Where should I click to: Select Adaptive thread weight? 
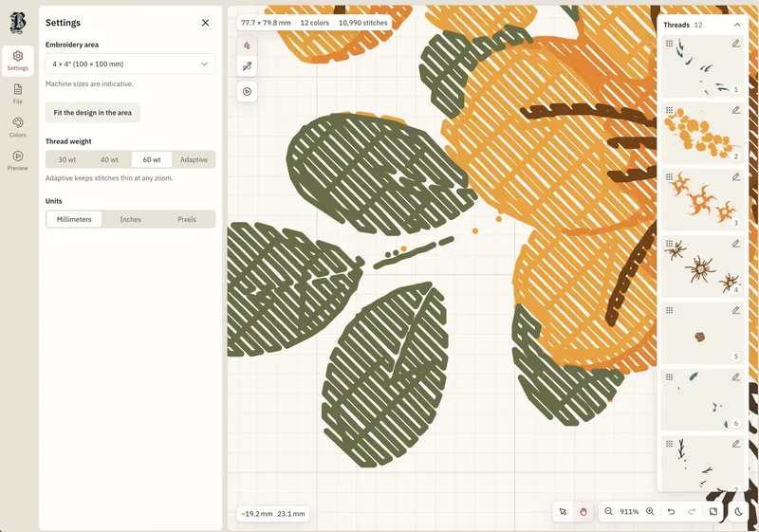(x=194, y=159)
